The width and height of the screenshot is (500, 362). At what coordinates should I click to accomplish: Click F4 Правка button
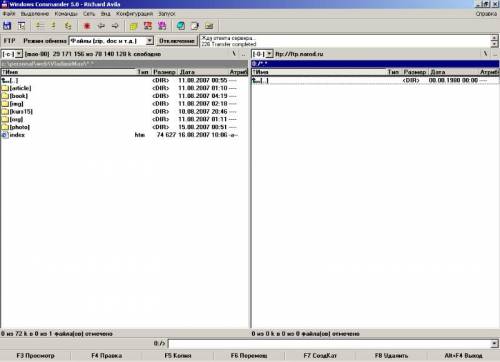point(107,356)
